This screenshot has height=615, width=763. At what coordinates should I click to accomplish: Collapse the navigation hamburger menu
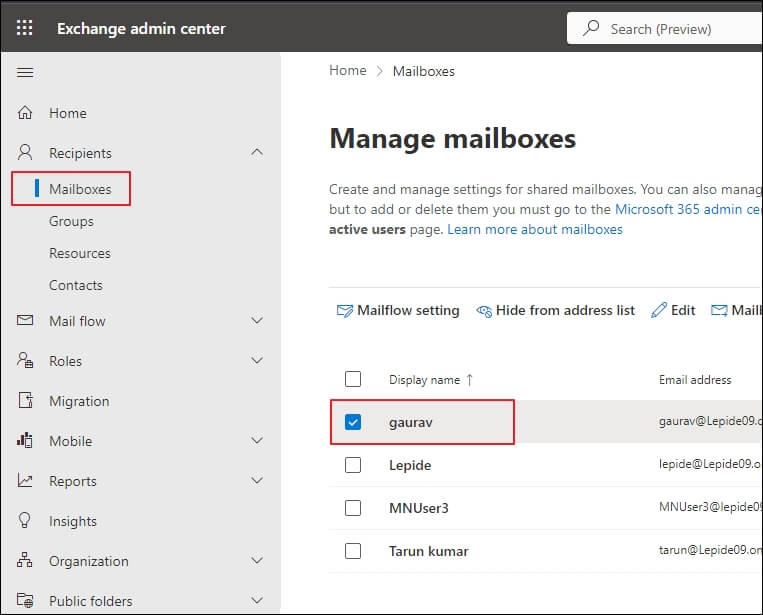point(25,73)
